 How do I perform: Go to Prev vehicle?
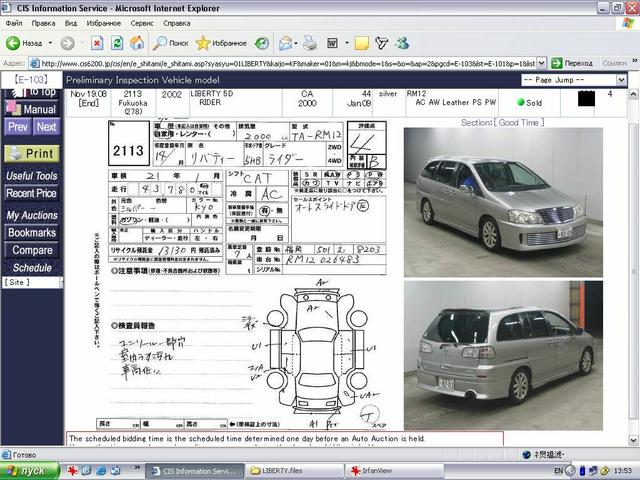click(18, 127)
